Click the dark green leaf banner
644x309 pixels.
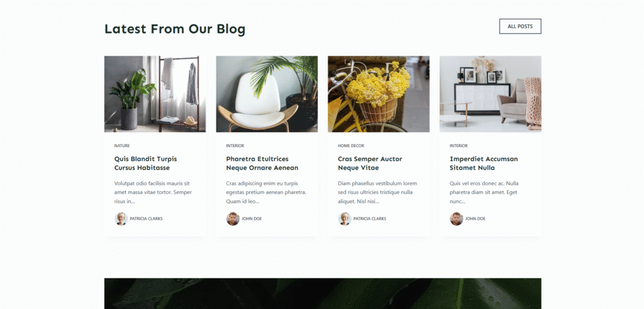(323, 293)
